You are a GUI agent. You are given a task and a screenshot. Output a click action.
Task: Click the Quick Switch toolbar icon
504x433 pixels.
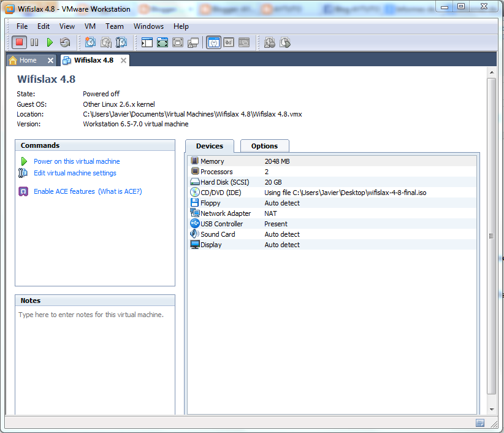[178, 42]
